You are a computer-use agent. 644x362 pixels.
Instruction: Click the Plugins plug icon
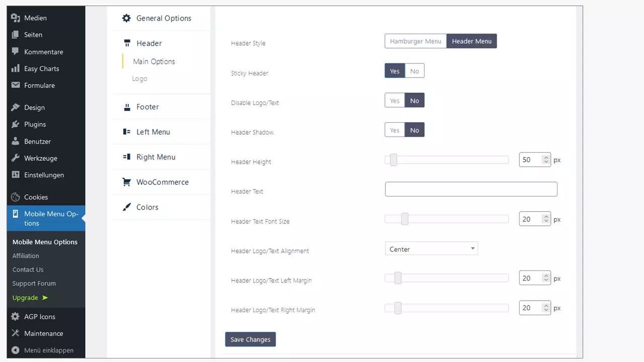(x=16, y=124)
